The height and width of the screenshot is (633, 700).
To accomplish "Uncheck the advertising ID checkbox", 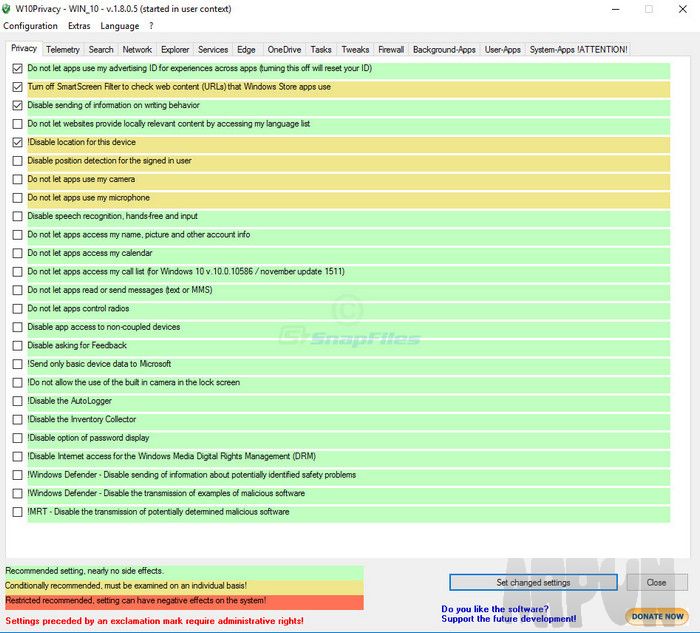I will (x=17, y=68).
